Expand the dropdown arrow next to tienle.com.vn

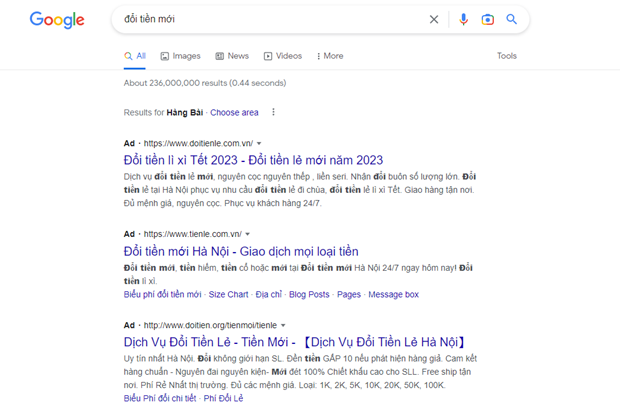click(x=248, y=234)
